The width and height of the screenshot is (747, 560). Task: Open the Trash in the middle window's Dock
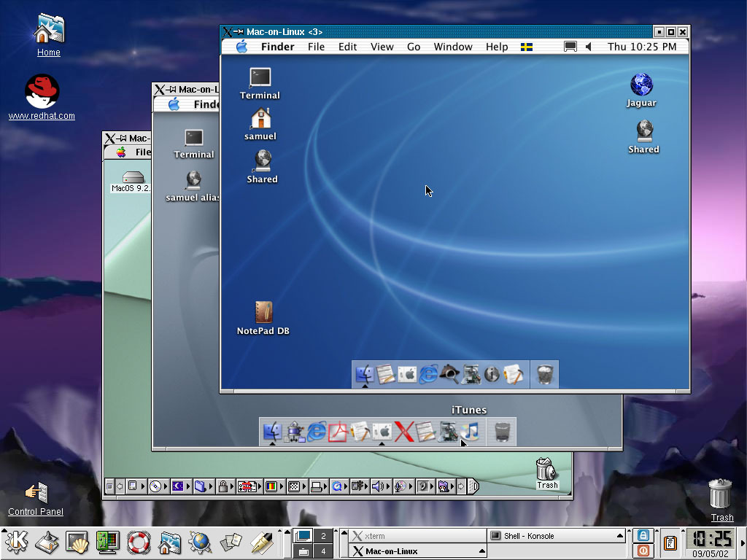coord(502,432)
